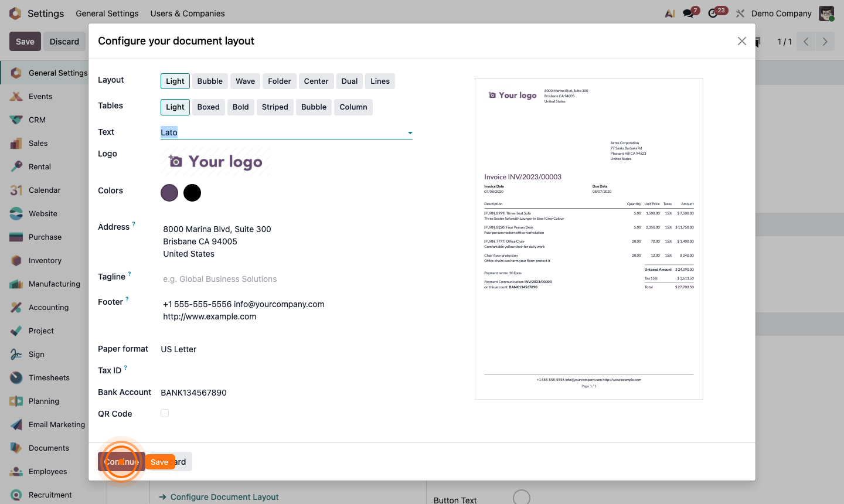This screenshot has height=504, width=844.
Task: Open the next record arrow near 1/1
Action: click(825, 42)
